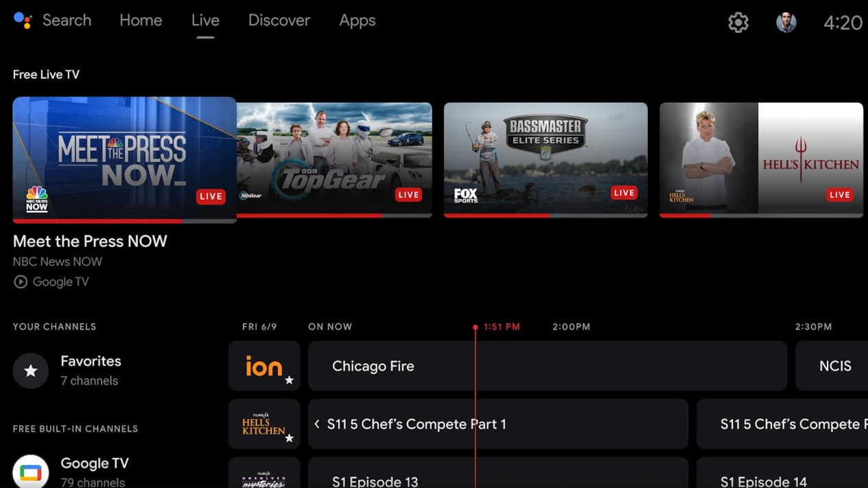The image size is (868, 488).
Task: Click the "79 channels" text
Action: (x=93, y=482)
